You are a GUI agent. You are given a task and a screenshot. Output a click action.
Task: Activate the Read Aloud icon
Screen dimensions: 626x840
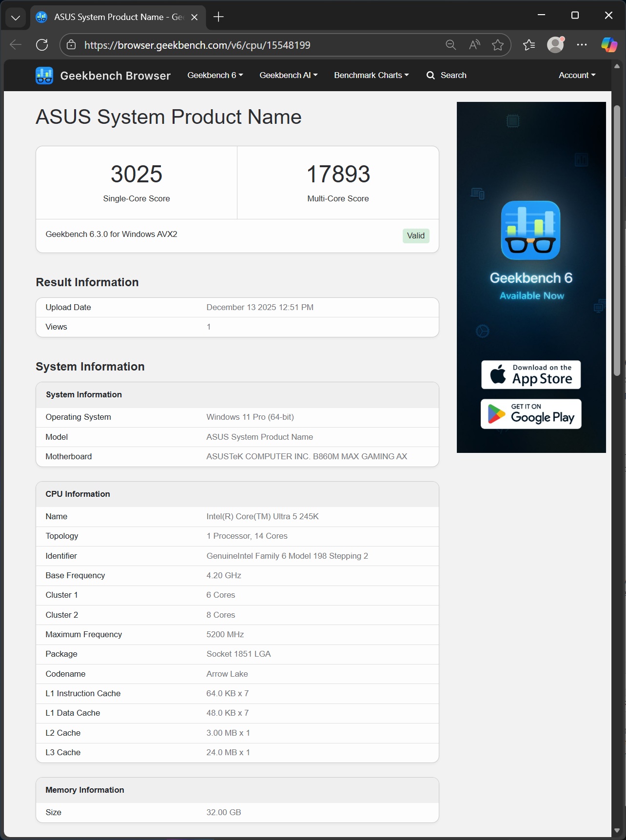[474, 45]
